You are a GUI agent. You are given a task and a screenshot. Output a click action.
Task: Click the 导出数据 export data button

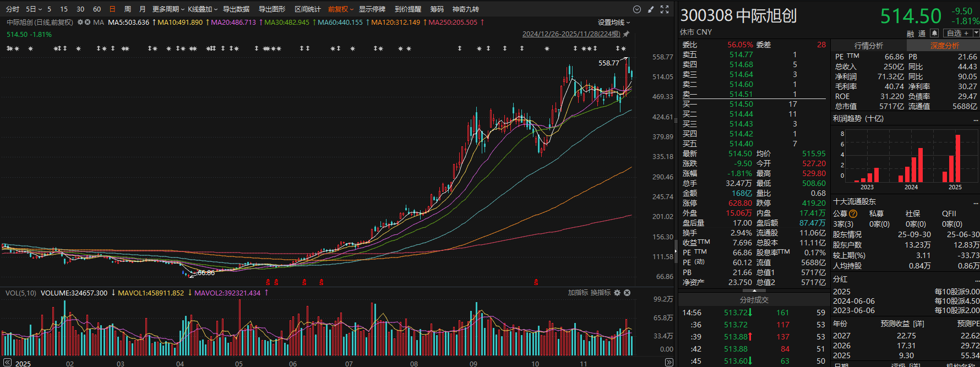pos(236,9)
